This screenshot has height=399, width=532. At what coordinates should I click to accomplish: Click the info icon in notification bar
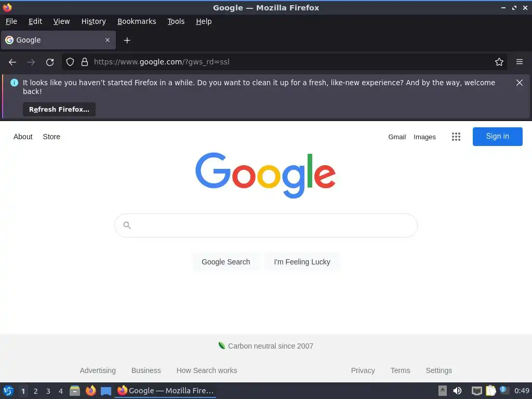tap(14, 83)
